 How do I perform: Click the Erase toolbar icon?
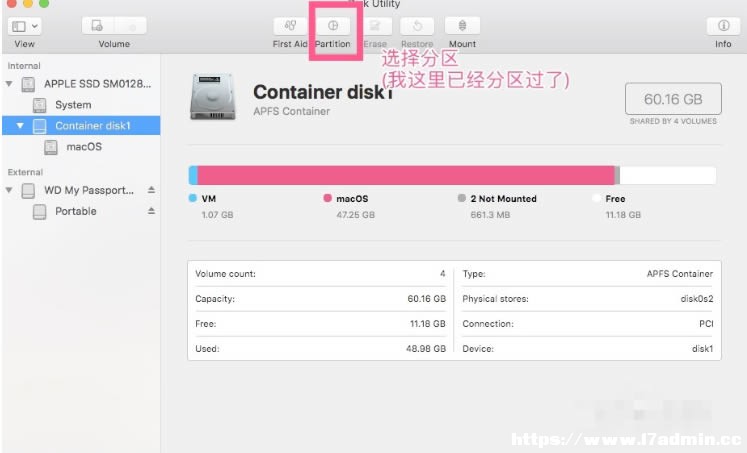click(375, 26)
